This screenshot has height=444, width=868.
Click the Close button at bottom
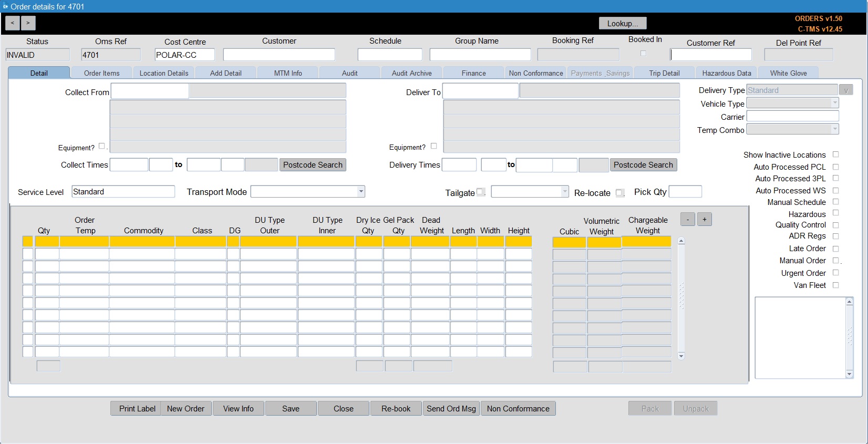coord(344,408)
